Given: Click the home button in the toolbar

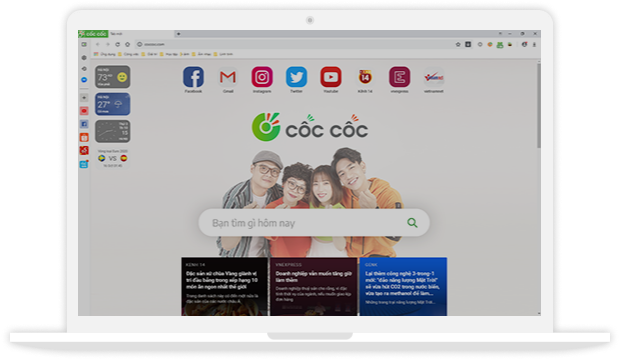Looking at the screenshot, I should coord(127,44).
